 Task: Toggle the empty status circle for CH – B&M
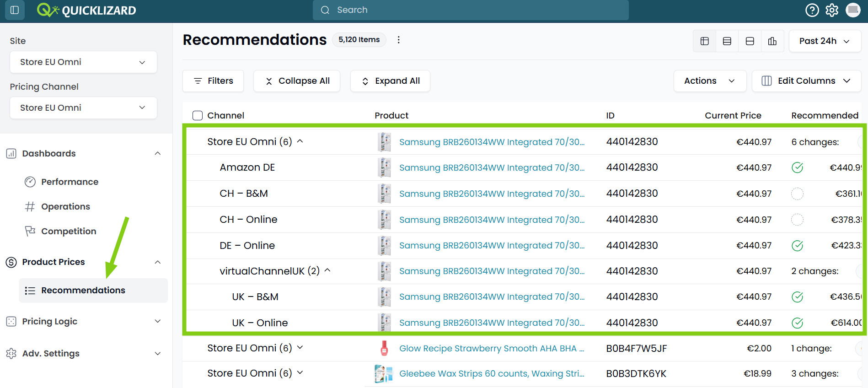tap(798, 194)
